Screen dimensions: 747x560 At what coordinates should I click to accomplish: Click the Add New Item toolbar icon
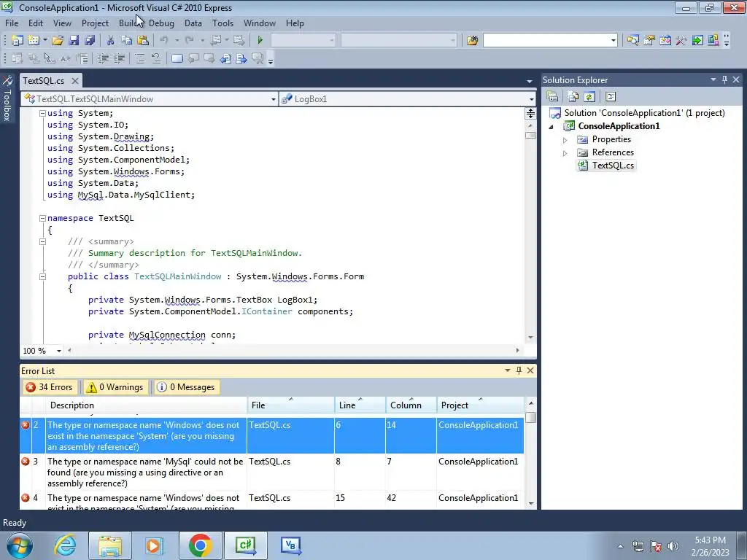click(34, 41)
